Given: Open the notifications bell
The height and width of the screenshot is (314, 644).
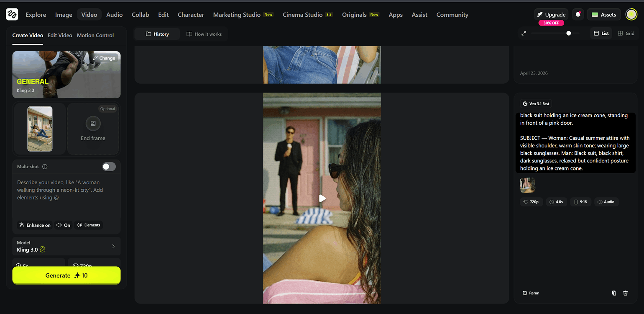Looking at the screenshot, I should 578,14.
